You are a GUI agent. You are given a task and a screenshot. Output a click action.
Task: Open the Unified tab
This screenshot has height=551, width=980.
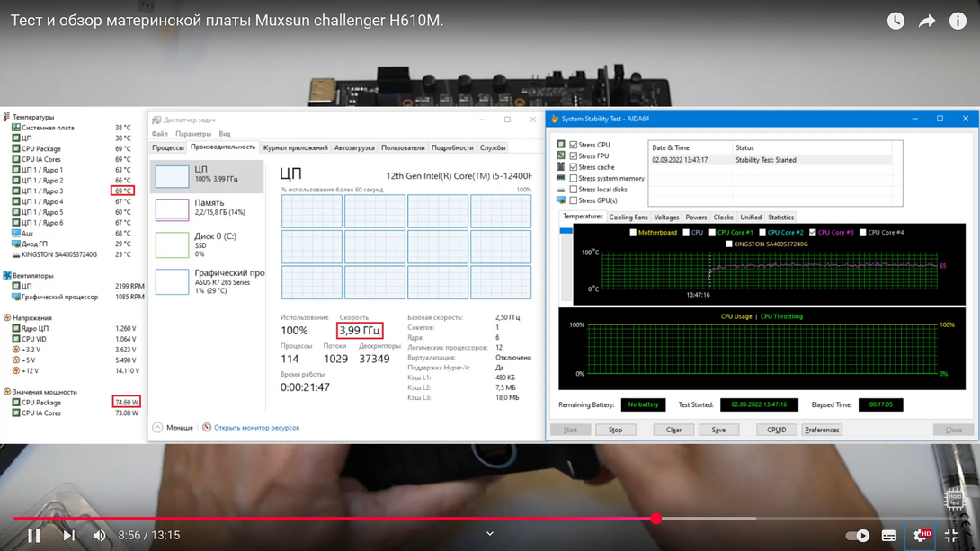pyautogui.click(x=751, y=218)
